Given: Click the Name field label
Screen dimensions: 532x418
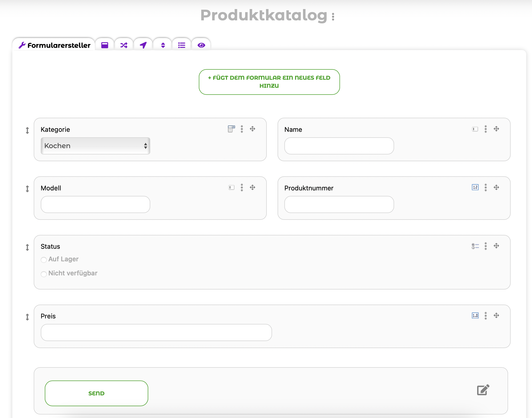Looking at the screenshot, I should coord(293,130).
